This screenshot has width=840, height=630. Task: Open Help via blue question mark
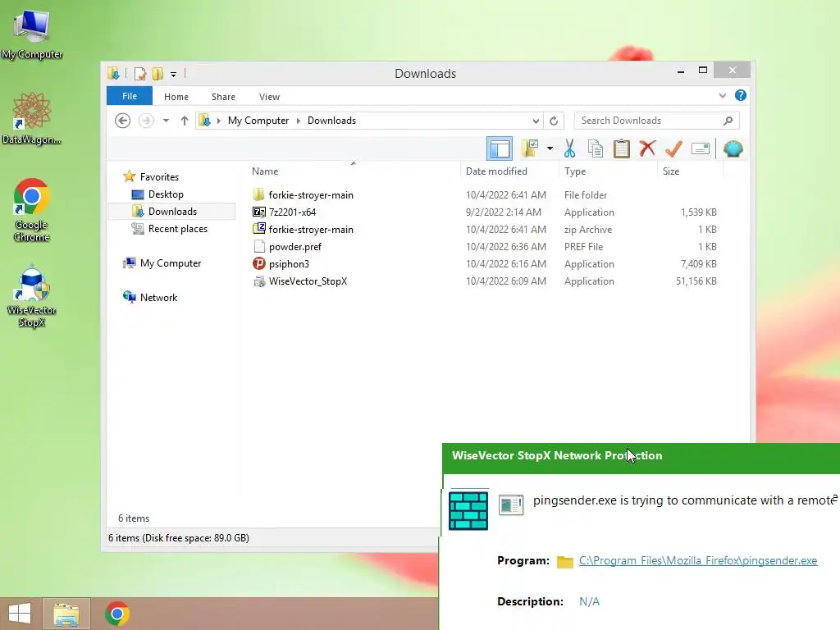(741, 95)
